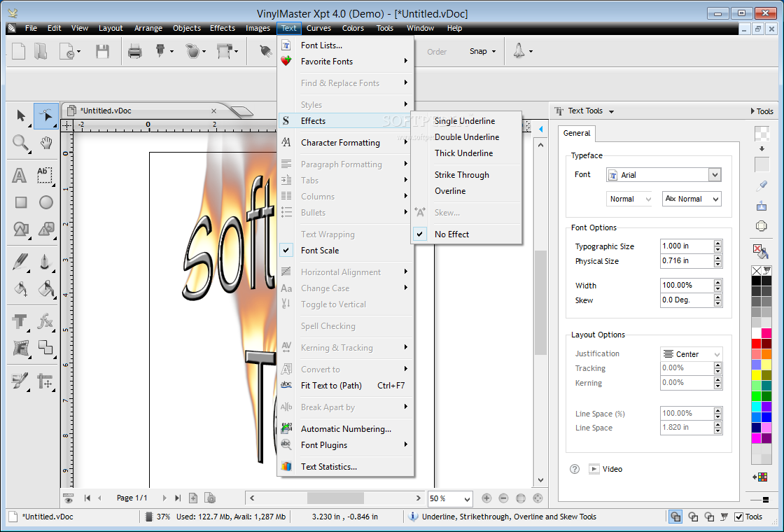Increase the Width value stepper
Screen dimensions: 784x532
[718, 283]
